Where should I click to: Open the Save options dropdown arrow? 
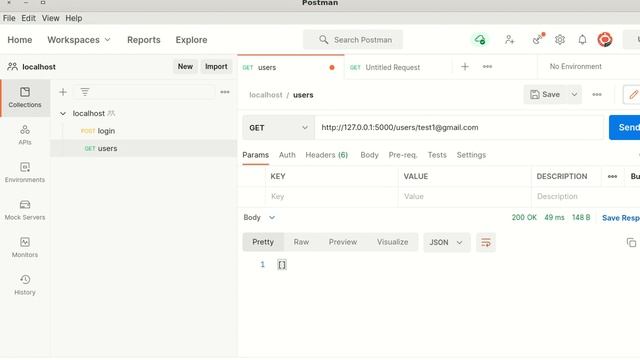pos(574,95)
